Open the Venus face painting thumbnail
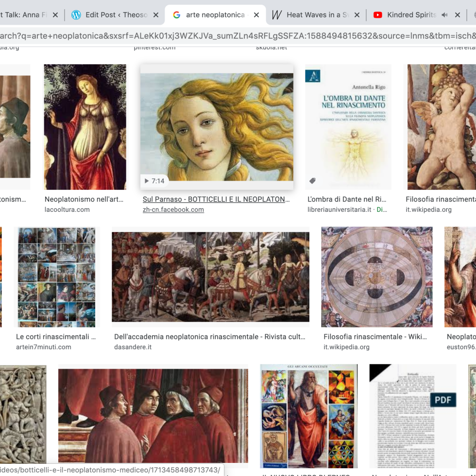The image size is (476, 476). [x=217, y=127]
